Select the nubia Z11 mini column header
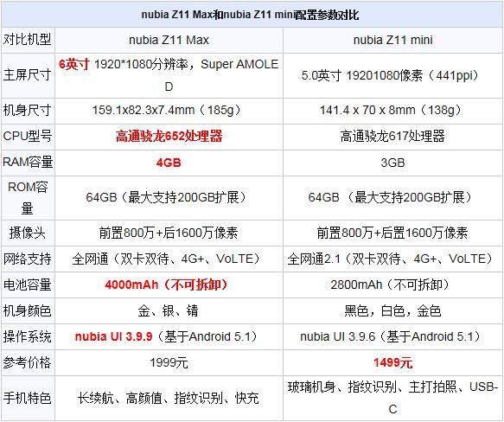The image size is (504, 422). [392, 40]
